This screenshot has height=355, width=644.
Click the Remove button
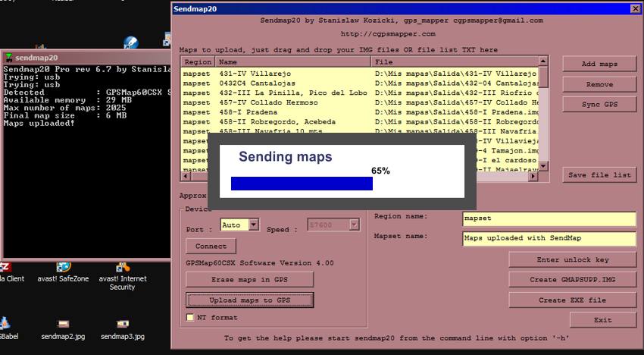599,84
